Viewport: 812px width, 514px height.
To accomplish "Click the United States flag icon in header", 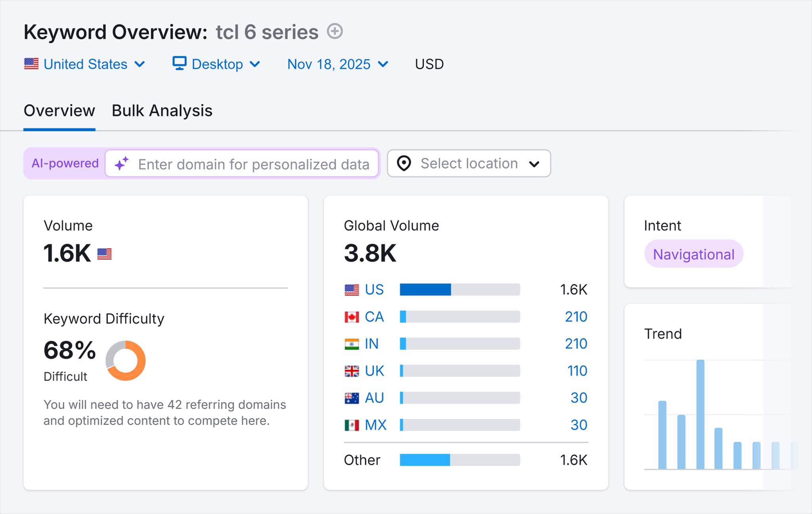I will click(31, 64).
